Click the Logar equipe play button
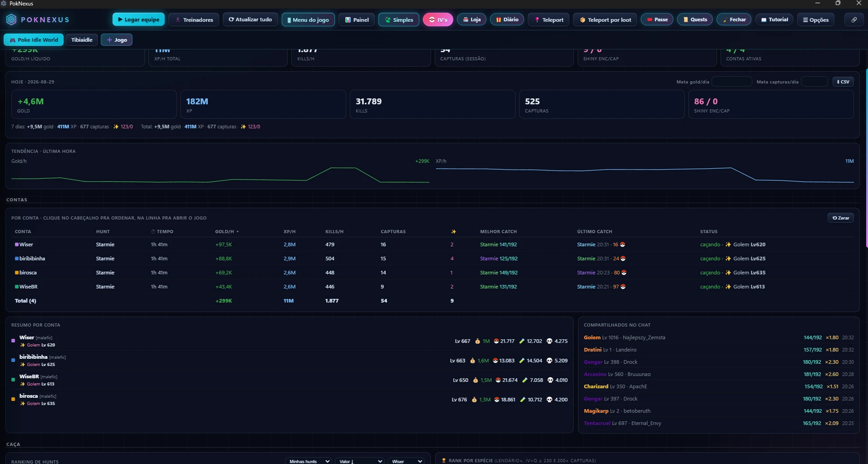Screen dimensions: 868x464 click(x=138, y=20)
